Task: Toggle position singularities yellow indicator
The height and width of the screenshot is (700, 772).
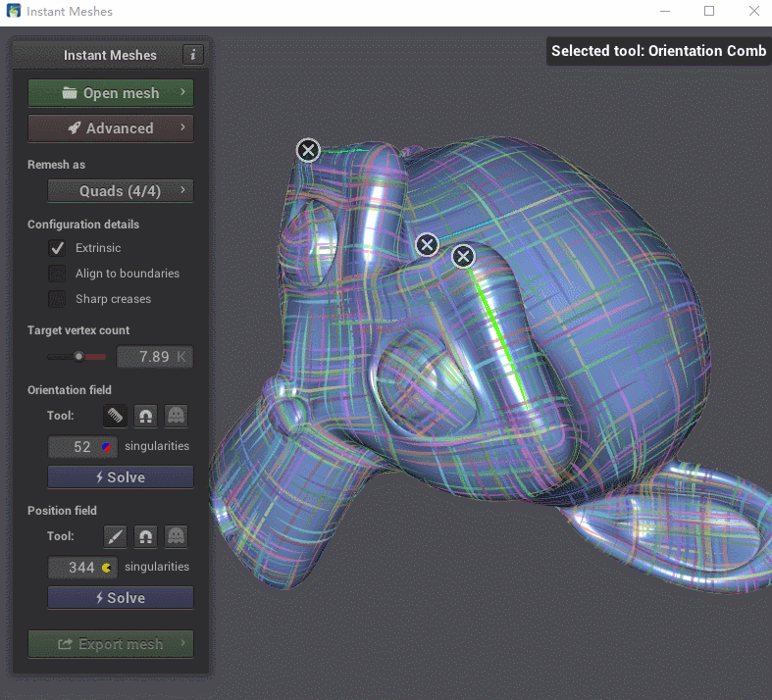Action: click(106, 568)
